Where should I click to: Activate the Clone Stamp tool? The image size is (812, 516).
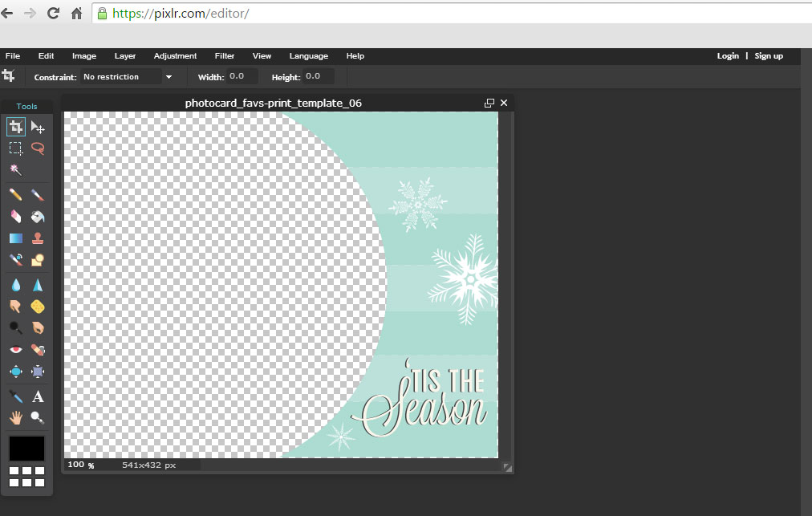pos(38,238)
